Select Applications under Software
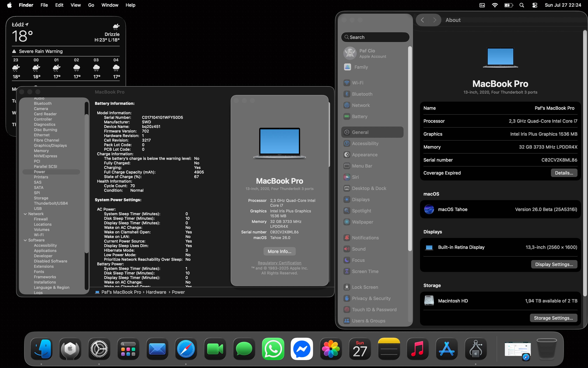This screenshot has height=368, width=588. pyautogui.click(x=45, y=251)
